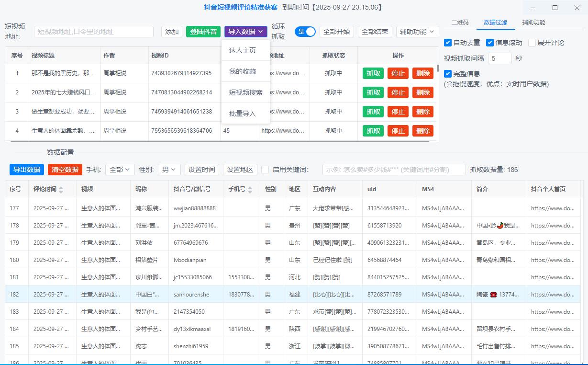
Task: Click 抓取 for video row 1
Action: click(x=373, y=73)
